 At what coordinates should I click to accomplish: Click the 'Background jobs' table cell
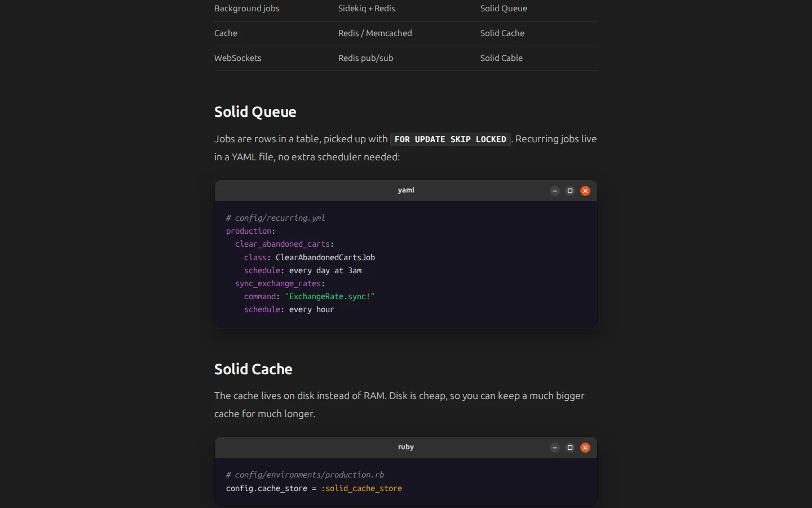tap(246, 8)
